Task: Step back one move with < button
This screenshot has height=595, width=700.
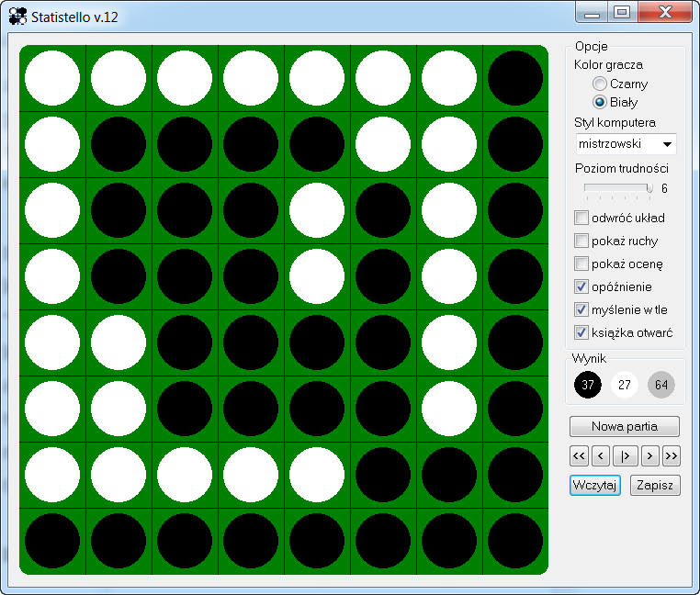Action: [x=601, y=455]
